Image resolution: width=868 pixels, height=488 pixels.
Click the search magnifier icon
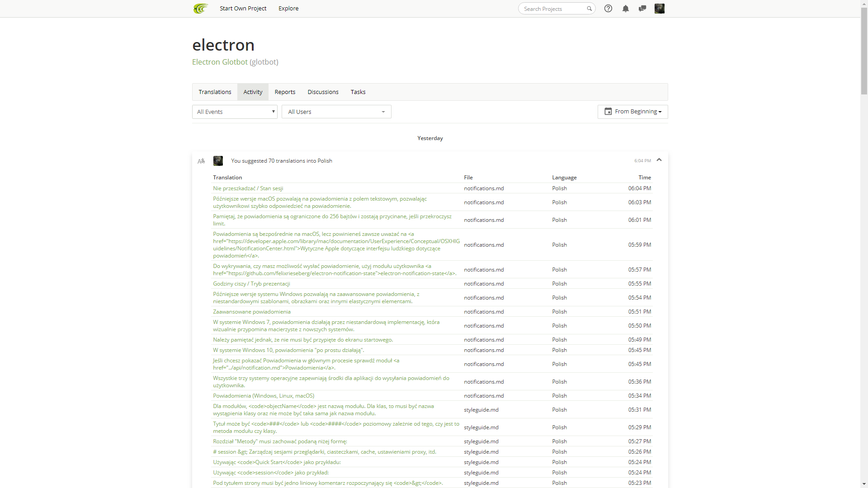(x=589, y=9)
